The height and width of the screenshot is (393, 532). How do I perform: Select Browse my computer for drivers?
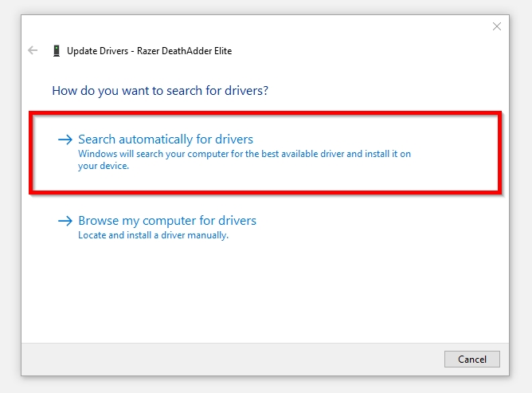(x=167, y=221)
